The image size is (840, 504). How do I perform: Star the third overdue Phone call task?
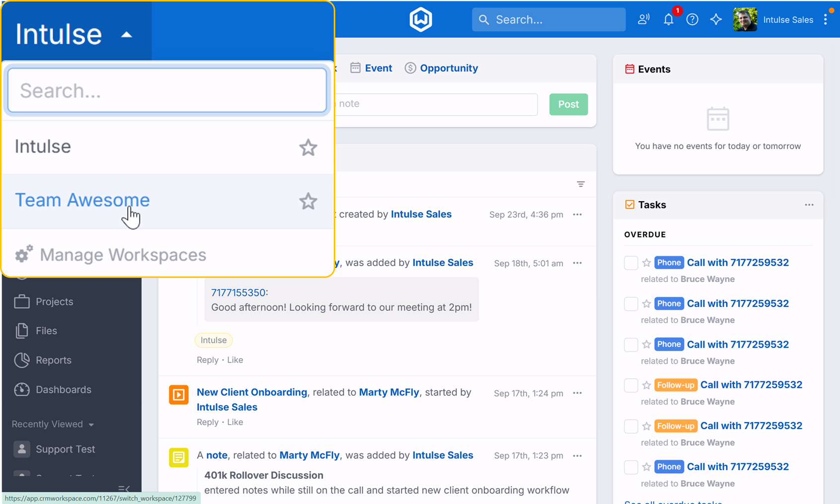tap(646, 344)
